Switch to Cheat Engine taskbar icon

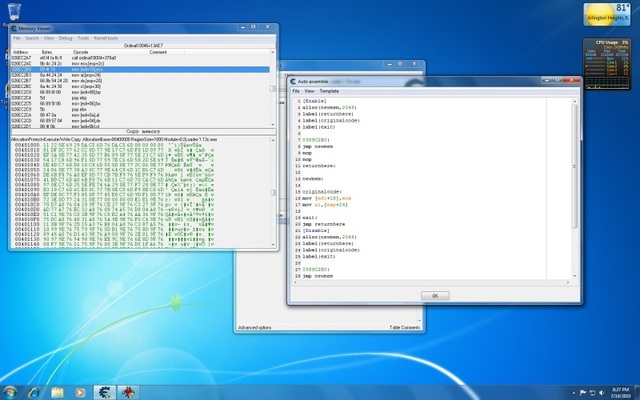coord(106,390)
